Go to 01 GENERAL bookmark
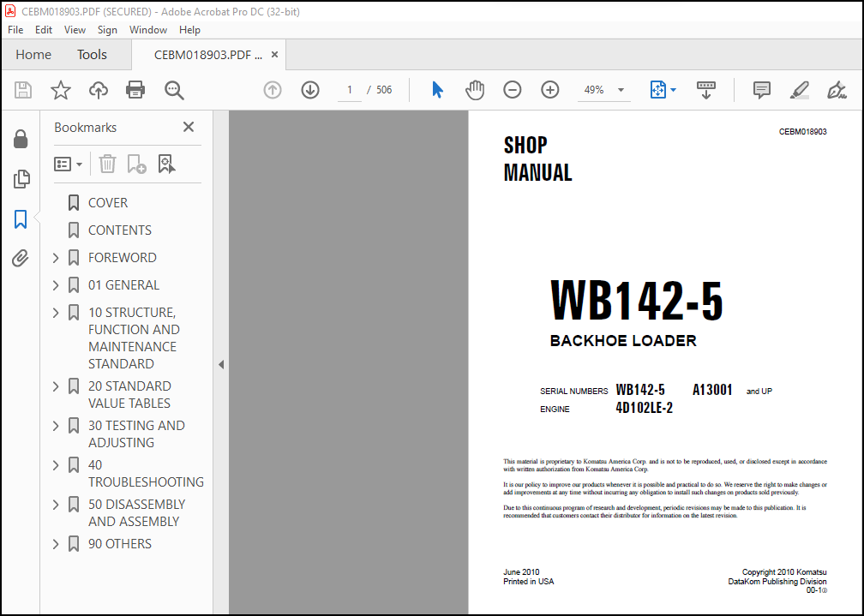 (x=124, y=284)
